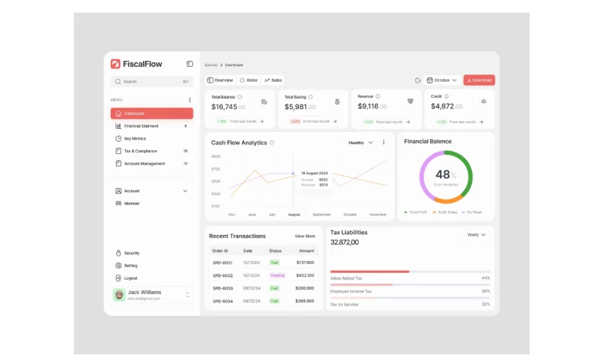This screenshot has height=364, width=607.
Task: Click the Revenue card shield icon
Action: pyautogui.click(x=410, y=102)
